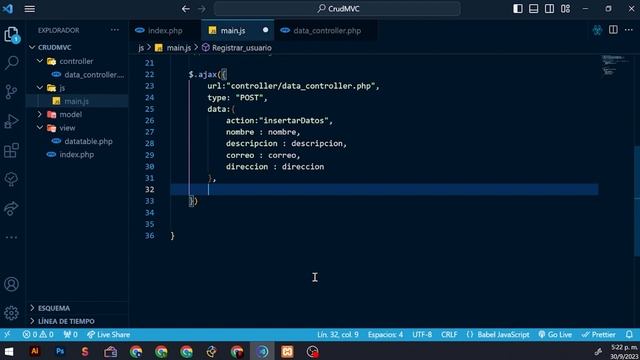This screenshot has height=360, width=640.
Task: Click the ports forwarded status item
Action: [x=70, y=334]
